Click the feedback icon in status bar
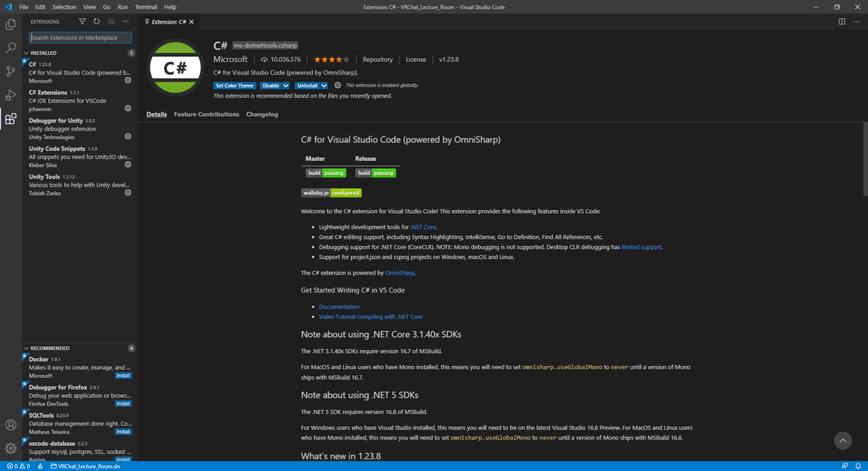Screen dimensions: 868x471 point(844,466)
